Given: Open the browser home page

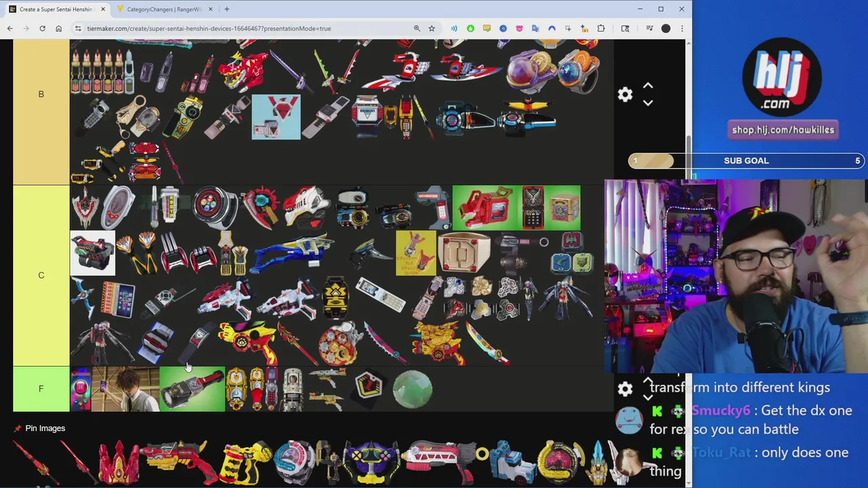Looking at the screenshot, I should point(58,28).
